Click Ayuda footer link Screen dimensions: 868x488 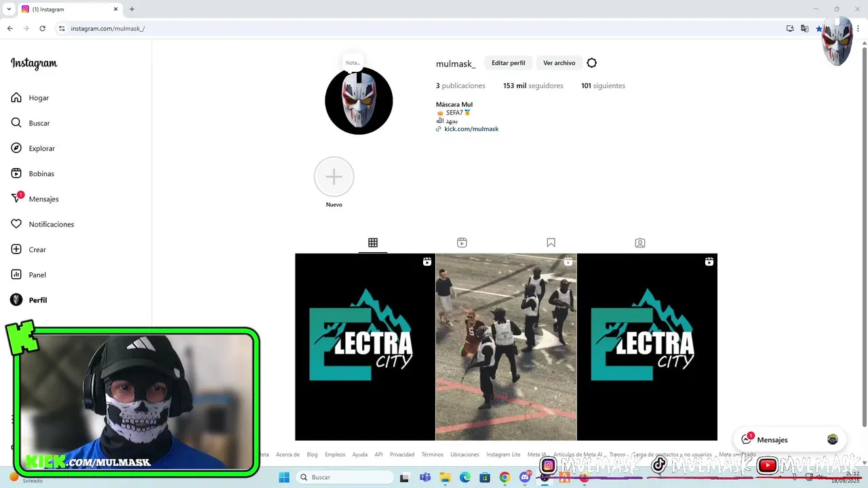[360, 455]
